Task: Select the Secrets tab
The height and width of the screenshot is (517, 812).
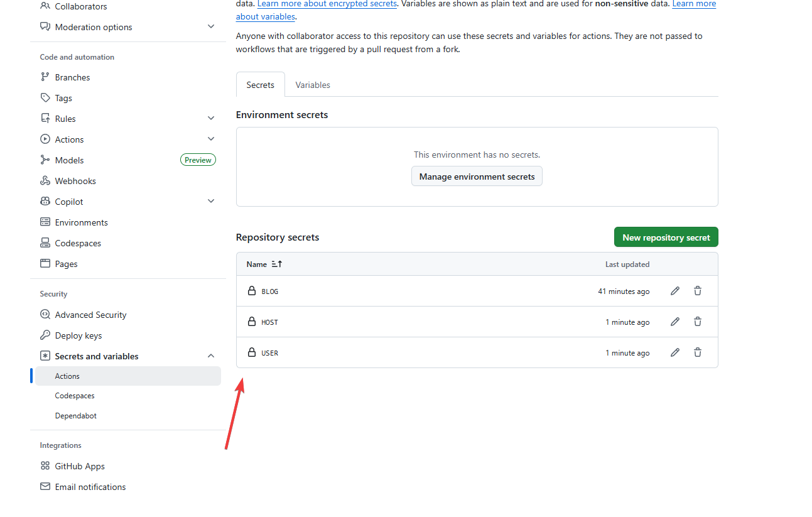Action: pos(260,85)
